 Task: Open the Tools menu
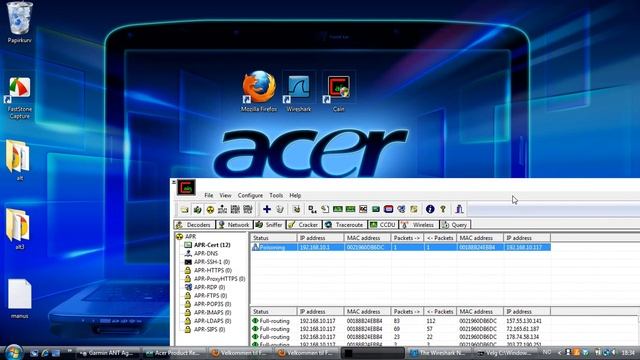(x=276, y=196)
